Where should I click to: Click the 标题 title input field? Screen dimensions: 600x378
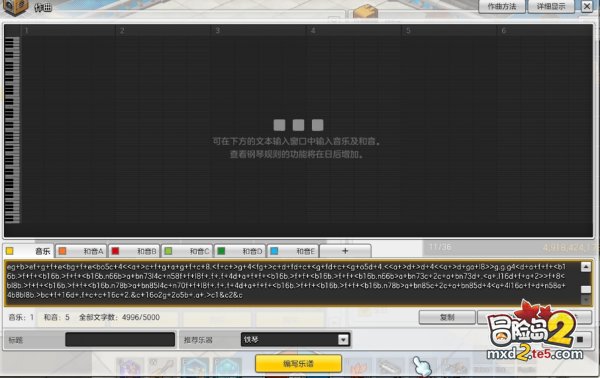pyautogui.click(x=120, y=339)
